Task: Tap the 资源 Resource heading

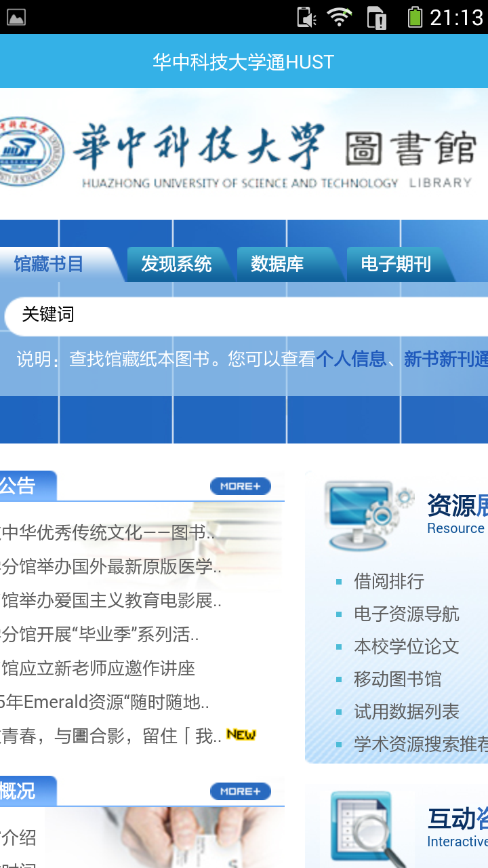Action: coord(457,515)
